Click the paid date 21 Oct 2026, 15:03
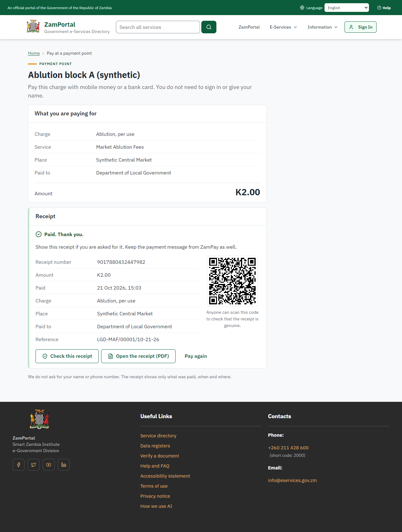 [119, 288]
